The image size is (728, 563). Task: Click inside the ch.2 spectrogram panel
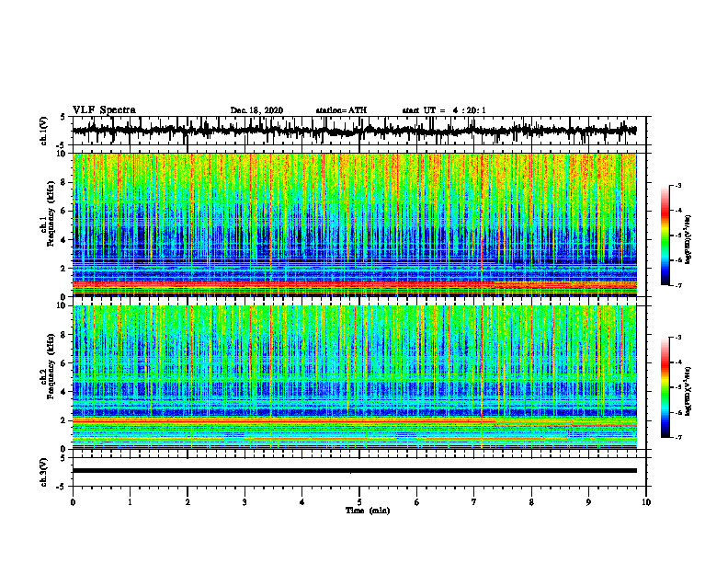coord(354,377)
